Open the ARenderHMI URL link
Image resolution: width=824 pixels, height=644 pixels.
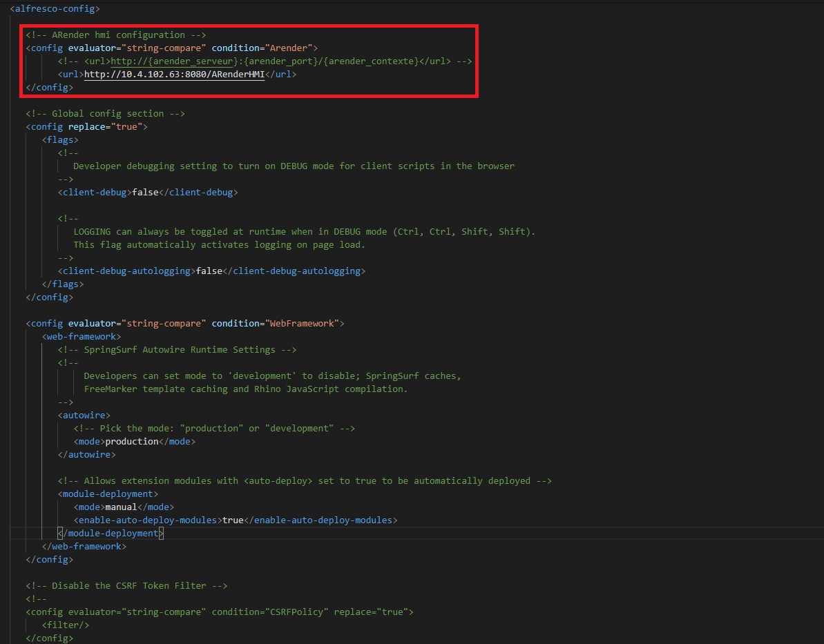tap(174, 74)
